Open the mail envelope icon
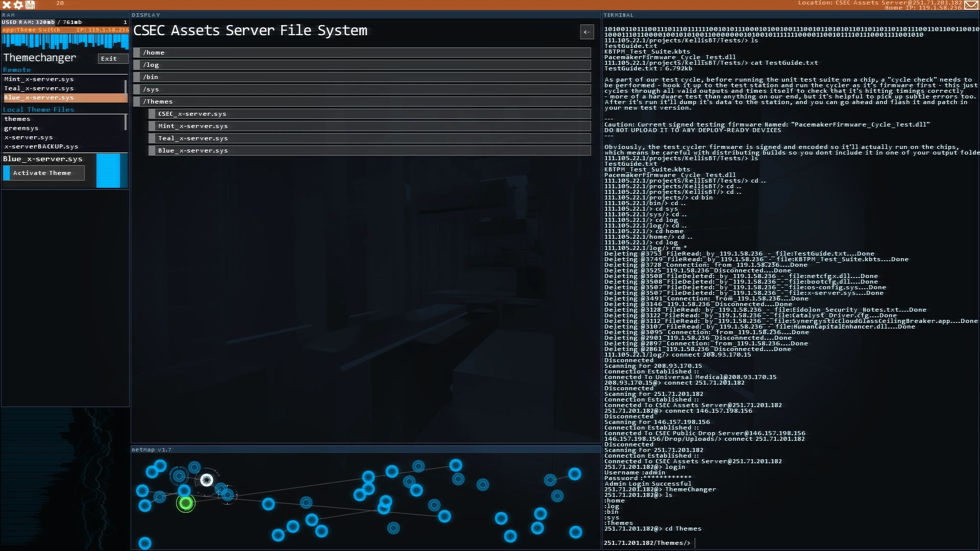Viewport: 980px width, 551px height. pyautogui.click(x=971, y=5)
